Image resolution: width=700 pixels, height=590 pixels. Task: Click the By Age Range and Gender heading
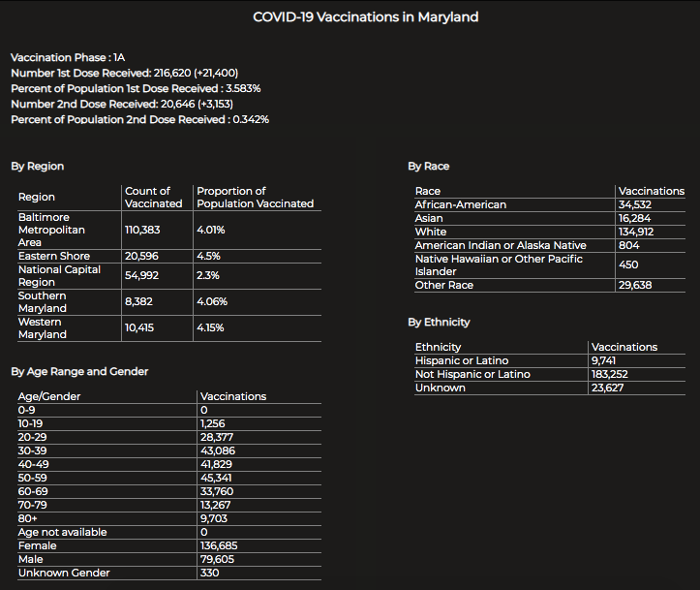79,372
